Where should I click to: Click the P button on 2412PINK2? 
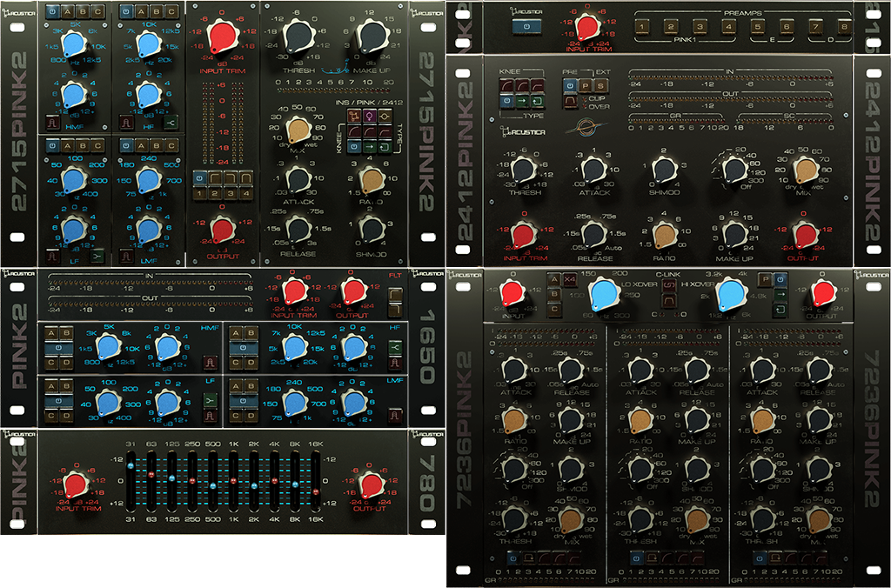click(x=586, y=85)
